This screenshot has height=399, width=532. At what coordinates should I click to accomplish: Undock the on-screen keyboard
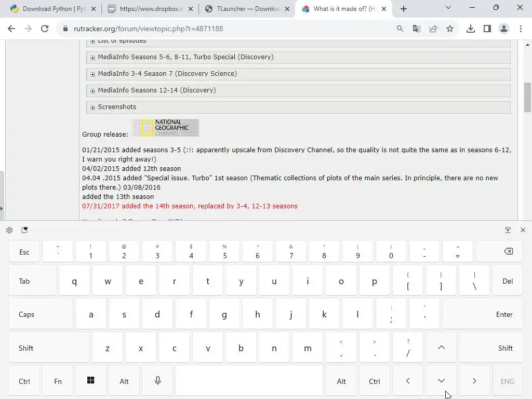point(508,230)
